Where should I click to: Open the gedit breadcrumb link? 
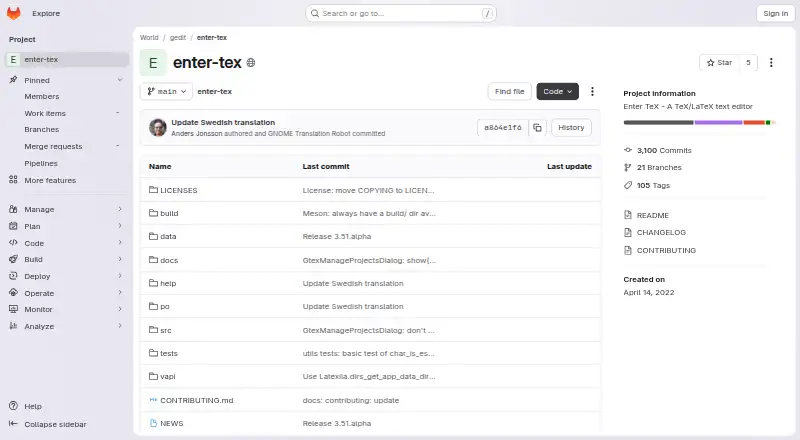[178, 37]
